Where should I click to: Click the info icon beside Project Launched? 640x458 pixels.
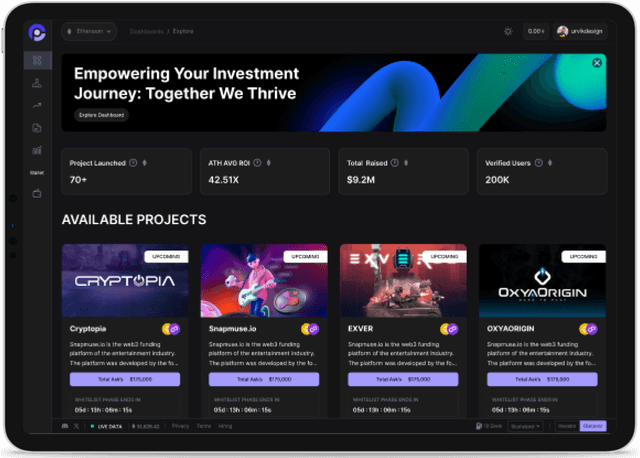coord(133,163)
